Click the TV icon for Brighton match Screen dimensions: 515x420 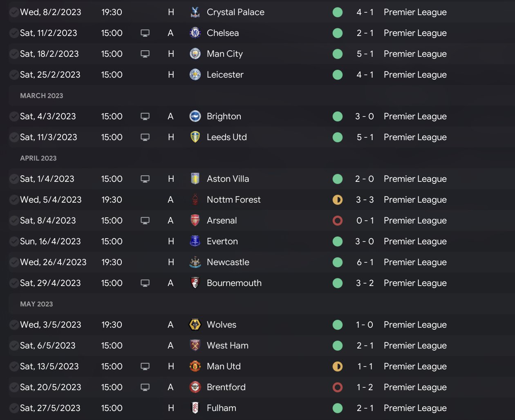[145, 116]
